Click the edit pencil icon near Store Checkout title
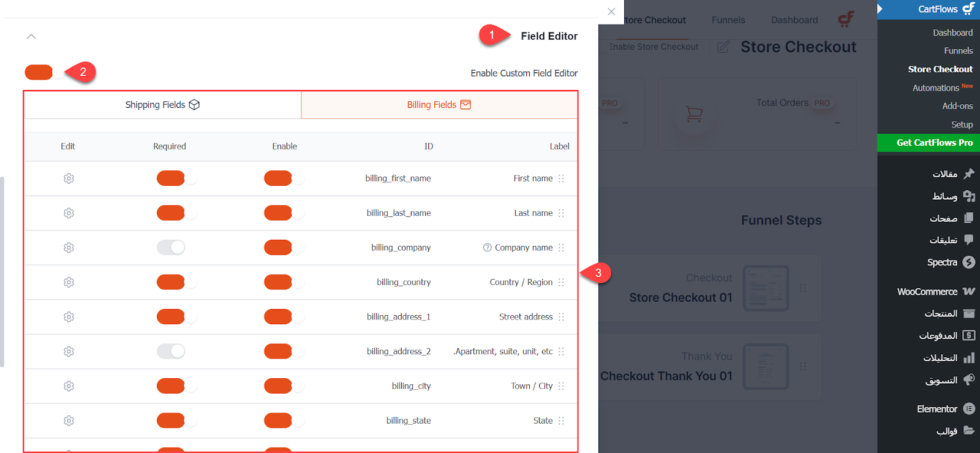The image size is (980, 453). coord(723,47)
